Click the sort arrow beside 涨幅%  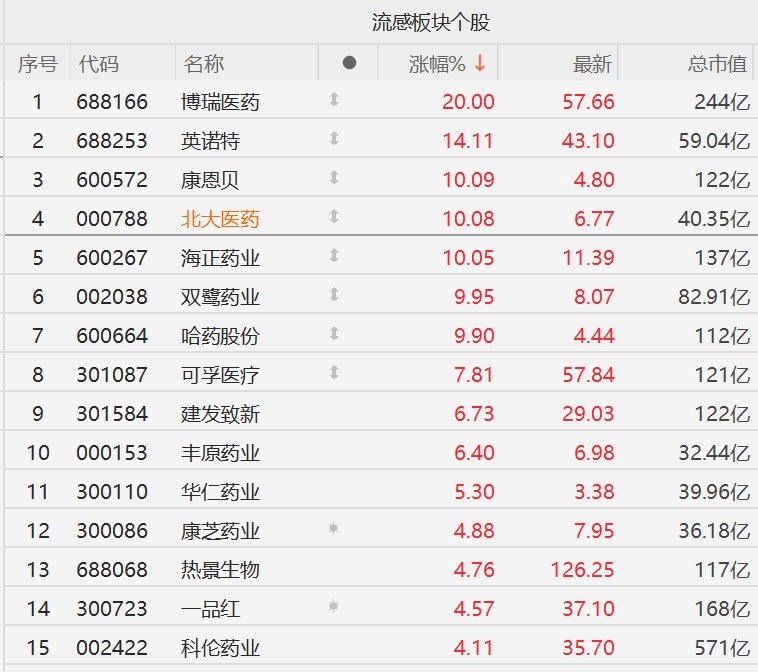coord(480,63)
